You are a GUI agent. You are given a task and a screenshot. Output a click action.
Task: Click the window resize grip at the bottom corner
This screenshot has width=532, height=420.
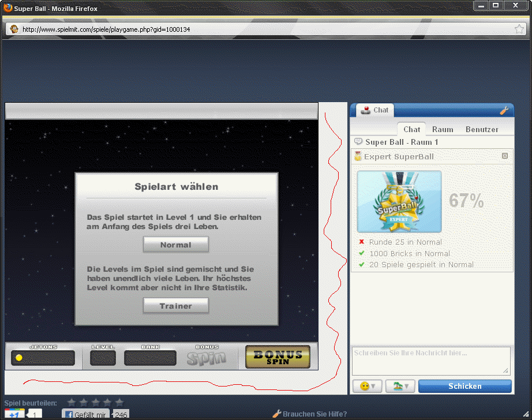[x=526, y=414]
